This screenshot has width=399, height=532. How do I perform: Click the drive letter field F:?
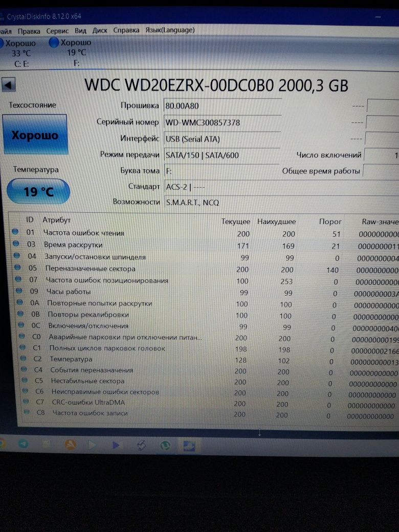click(222, 171)
